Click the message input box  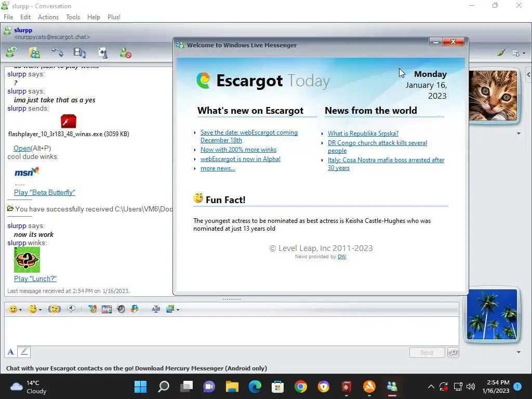[231, 331]
